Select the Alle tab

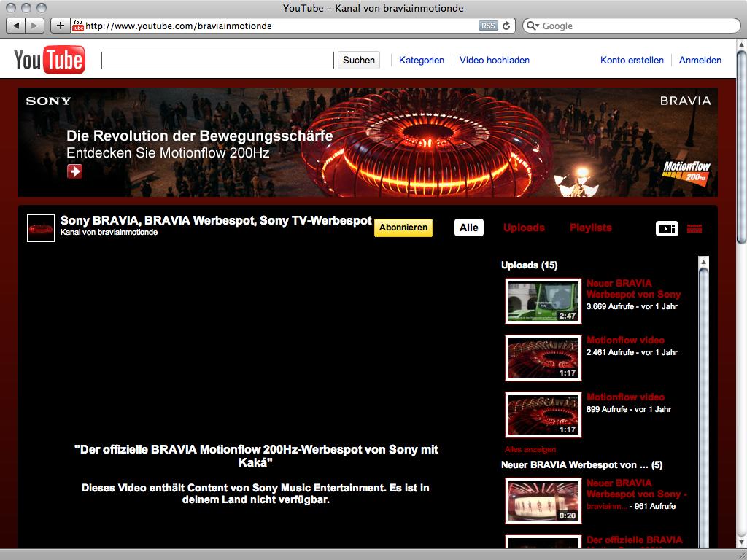pyautogui.click(x=469, y=227)
